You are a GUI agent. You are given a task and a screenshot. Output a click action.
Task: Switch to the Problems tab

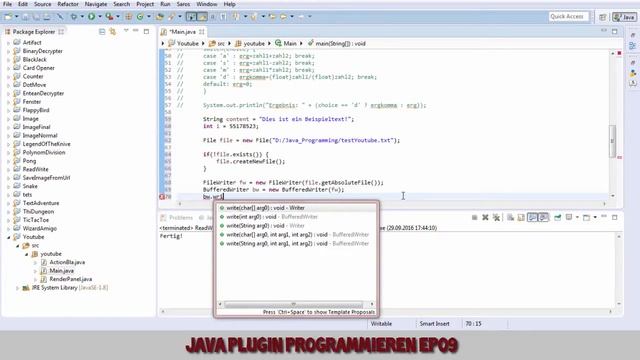[x=177, y=218]
